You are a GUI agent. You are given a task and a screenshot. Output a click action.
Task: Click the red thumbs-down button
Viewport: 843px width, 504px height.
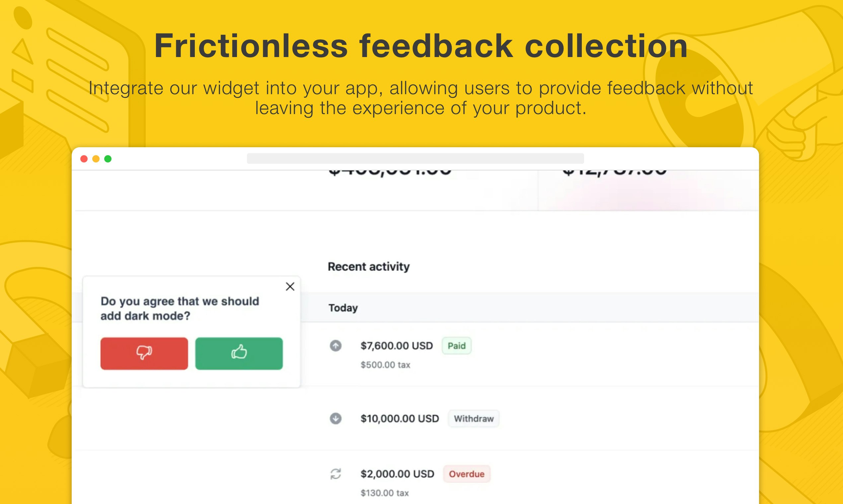[x=144, y=353]
